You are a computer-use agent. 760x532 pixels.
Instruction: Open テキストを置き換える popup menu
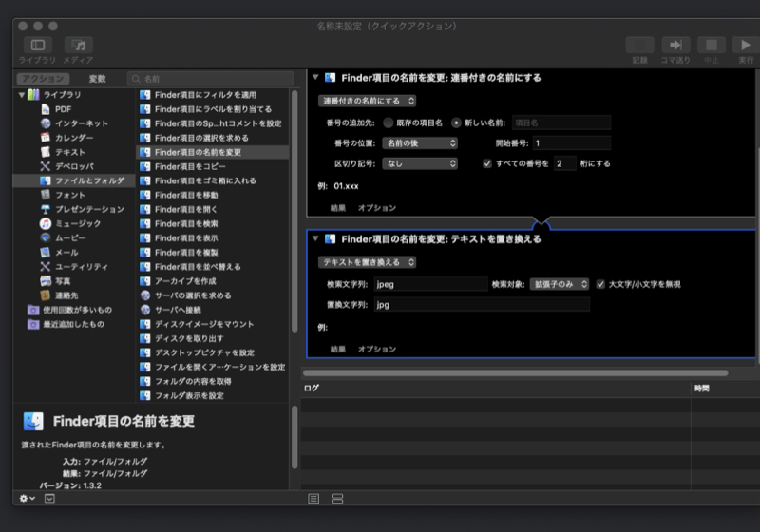[x=368, y=262]
